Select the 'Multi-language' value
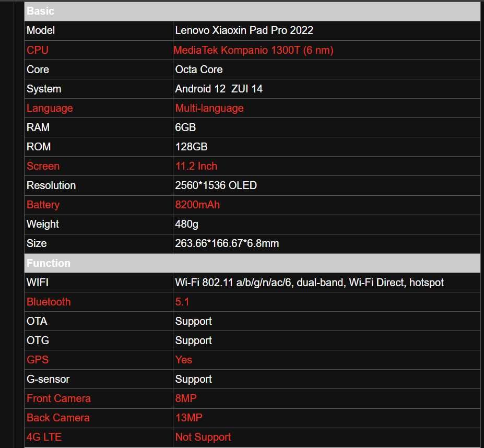 [209, 108]
